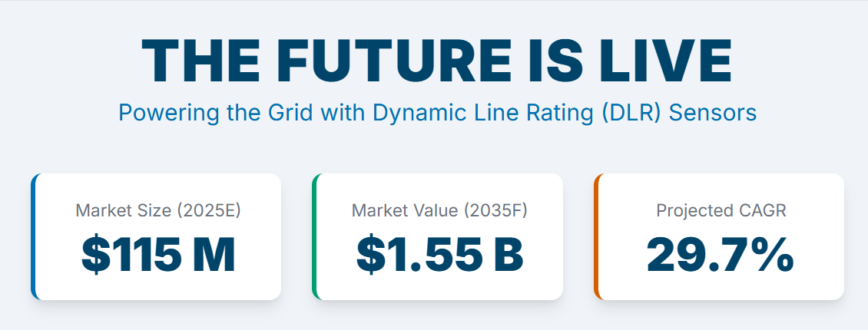
Task: Click the Market Size (2025E) label
Action: 158,210
